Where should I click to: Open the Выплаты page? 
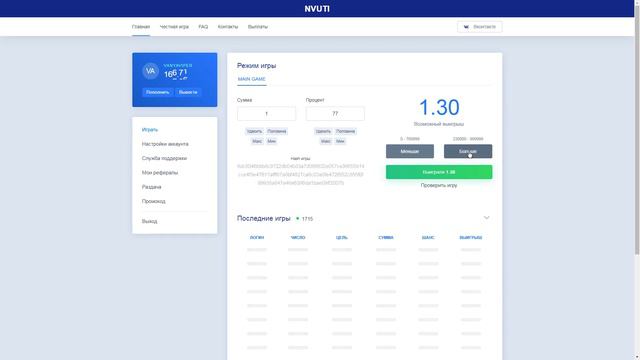pos(258,27)
